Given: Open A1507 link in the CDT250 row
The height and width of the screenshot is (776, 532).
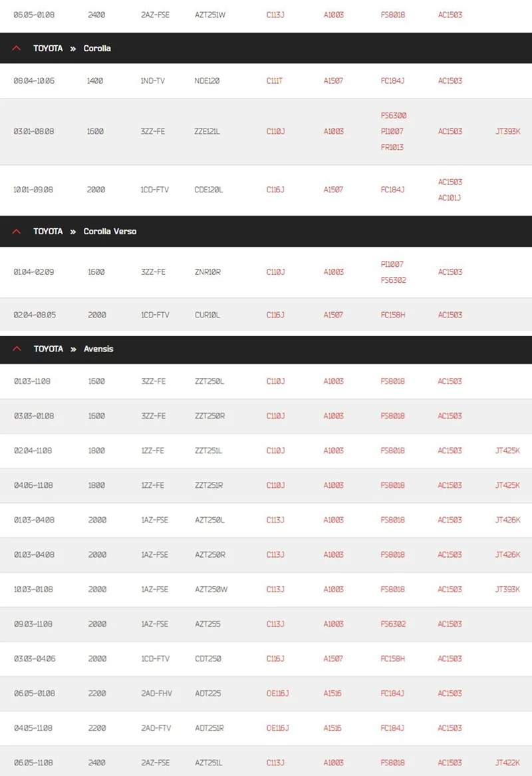Looking at the screenshot, I should [333, 659].
